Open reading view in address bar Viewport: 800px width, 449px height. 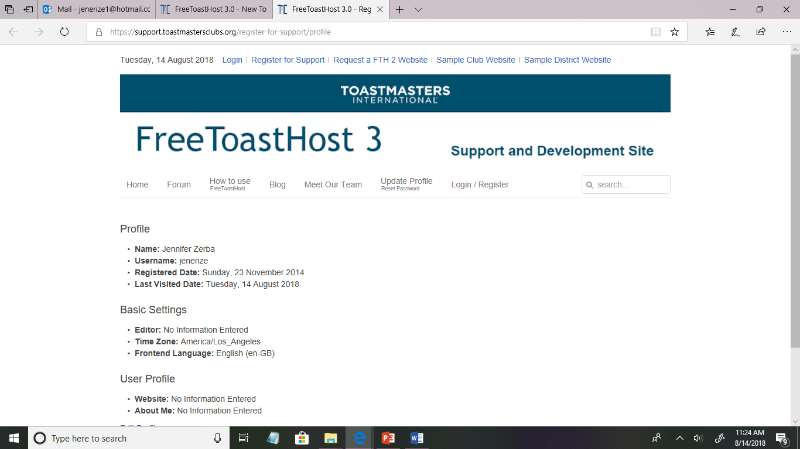coord(655,31)
